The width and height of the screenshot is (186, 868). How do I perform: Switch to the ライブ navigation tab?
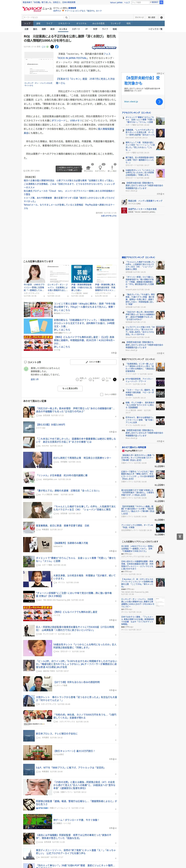(49, 24)
